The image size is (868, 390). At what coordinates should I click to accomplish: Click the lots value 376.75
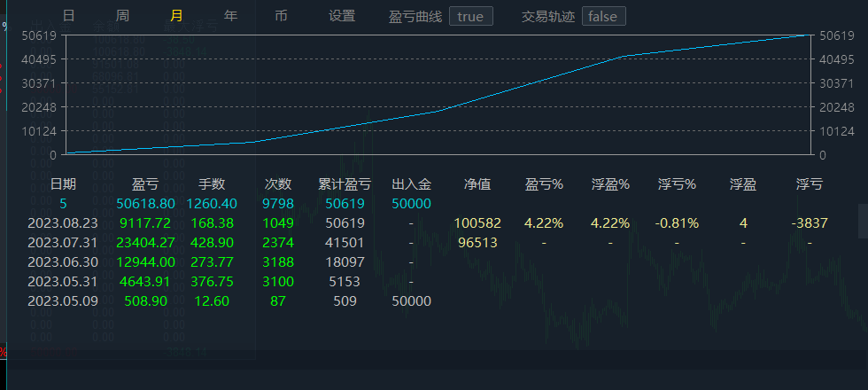(x=212, y=282)
